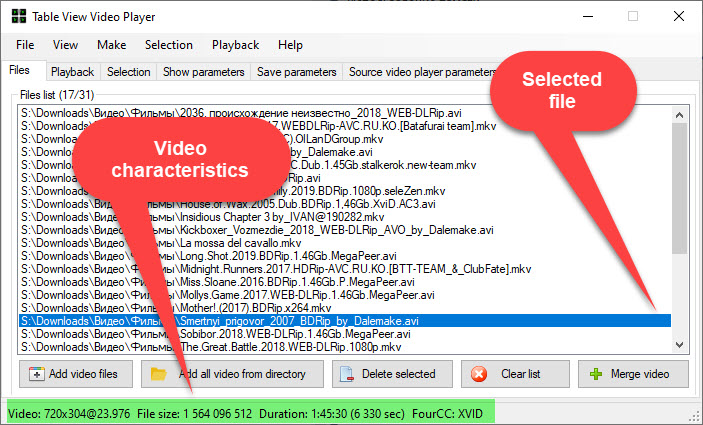
Task: Select the Kickboxer_Vozmezdie_2018 file row
Action: click(344, 230)
